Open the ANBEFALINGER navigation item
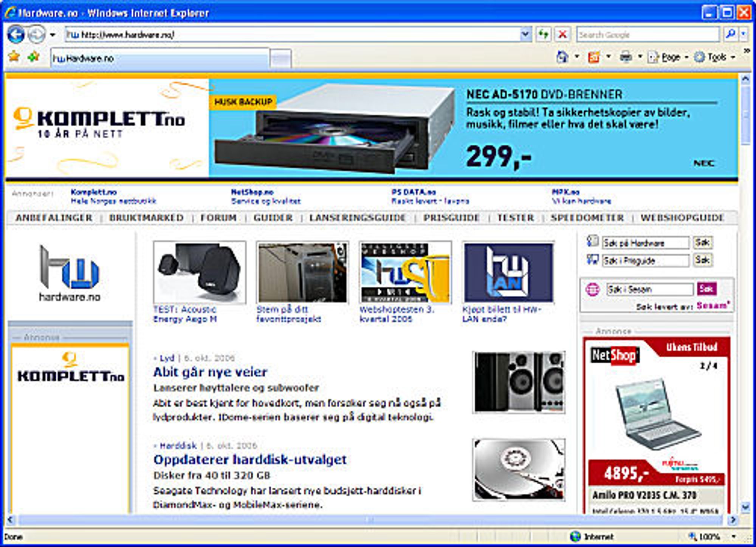This screenshot has width=756, height=547. coord(54,218)
